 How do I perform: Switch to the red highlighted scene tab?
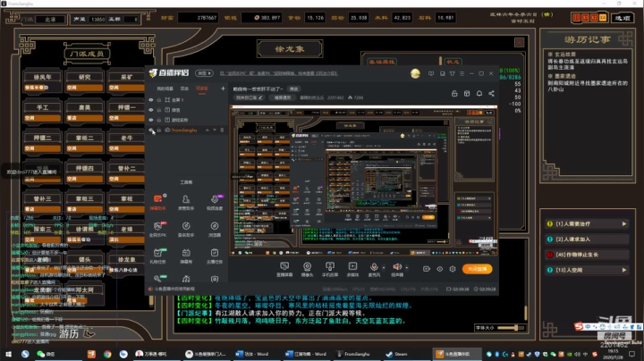pos(201,88)
